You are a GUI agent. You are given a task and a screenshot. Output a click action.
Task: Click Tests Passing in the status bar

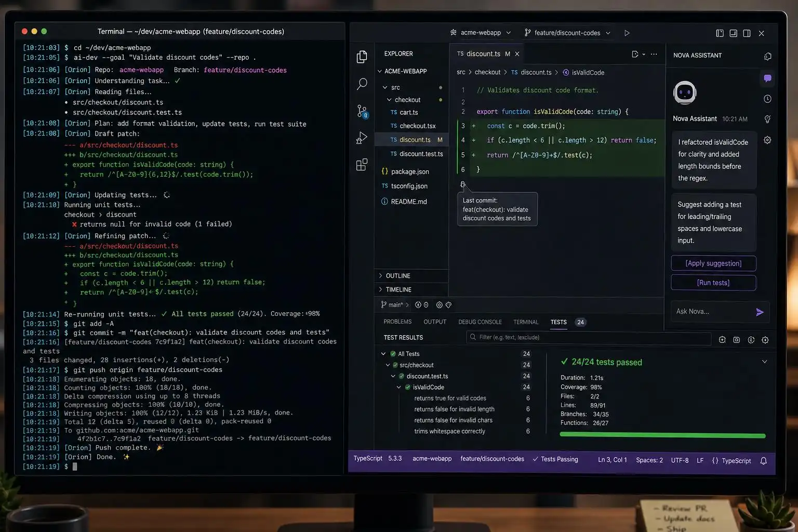[555, 459]
